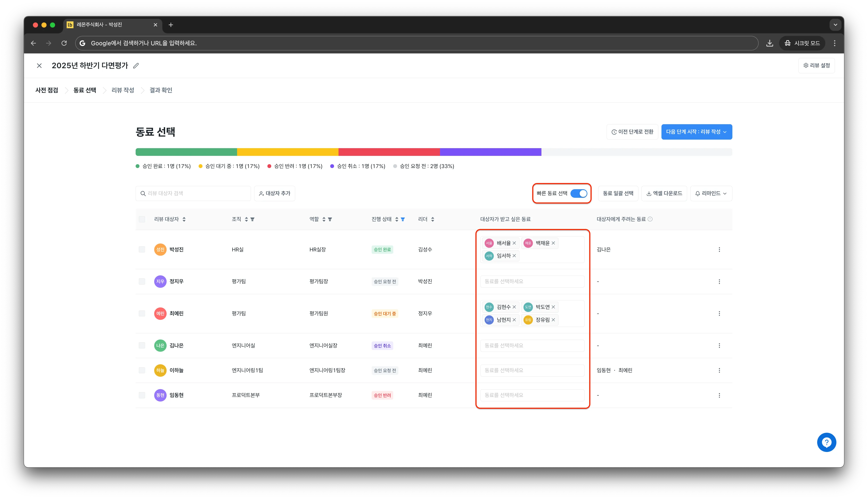Open the 리마인드 dropdown
The width and height of the screenshot is (868, 499).
point(711,193)
